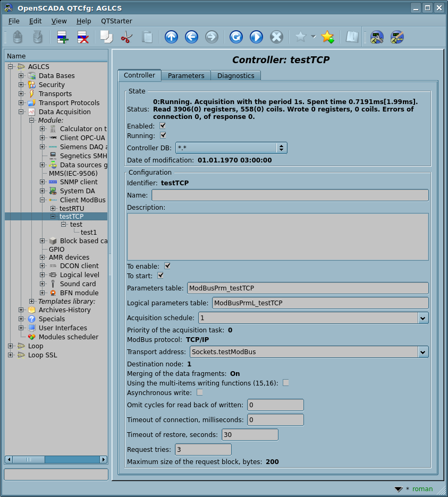Image resolution: width=448 pixels, height=497 pixels.
Task: Click the Save to DB toolbar icon
Action: pyautogui.click(x=38, y=37)
